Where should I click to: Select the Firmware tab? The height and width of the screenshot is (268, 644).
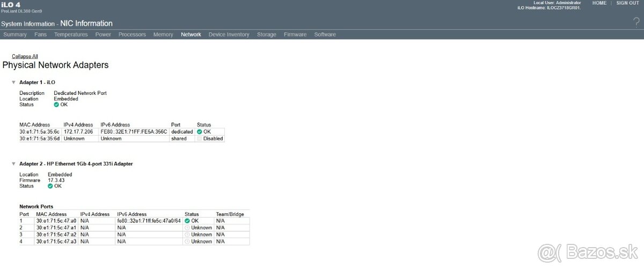295,34
